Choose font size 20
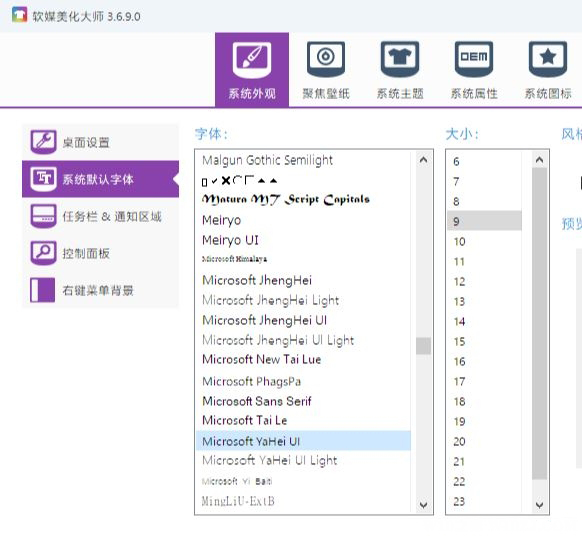This screenshot has height=536, width=582. [x=484, y=441]
